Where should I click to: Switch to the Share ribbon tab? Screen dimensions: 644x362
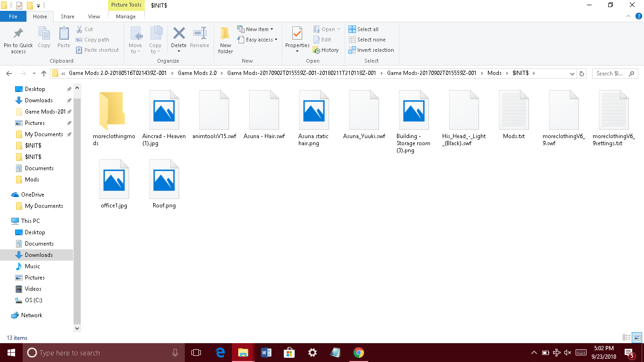(67, 16)
